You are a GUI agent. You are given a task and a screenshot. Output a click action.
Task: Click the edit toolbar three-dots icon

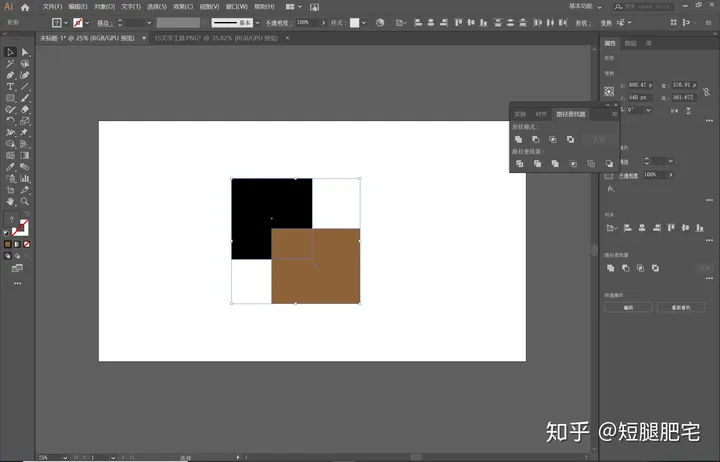pos(17,283)
